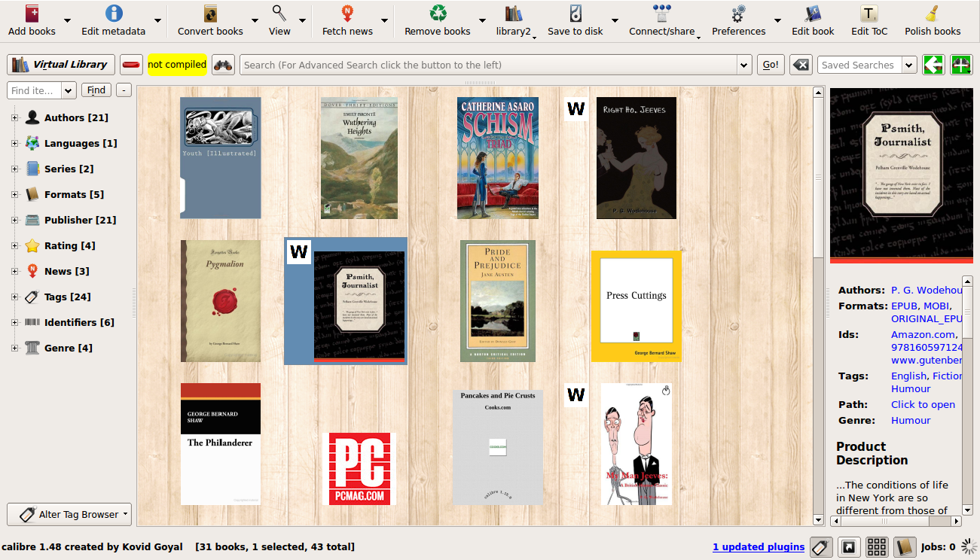This screenshot has height=560, width=980.
Task: Select Rating [4] in the tag browser
Action: pyautogui.click(x=69, y=245)
